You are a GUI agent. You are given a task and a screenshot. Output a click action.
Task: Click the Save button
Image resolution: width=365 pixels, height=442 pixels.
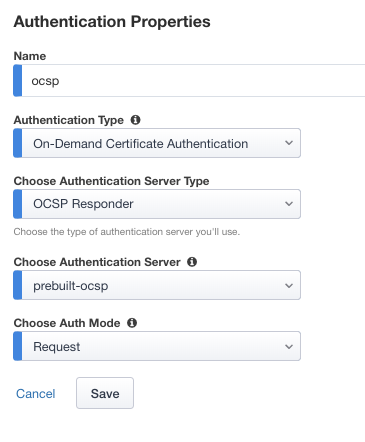(105, 393)
